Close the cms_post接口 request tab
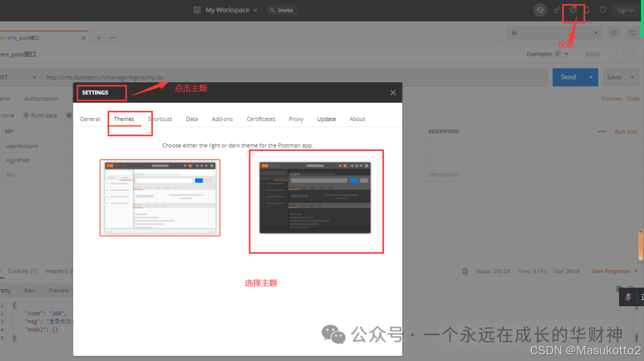This screenshot has height=361, width=644. (x=83, y=38)
